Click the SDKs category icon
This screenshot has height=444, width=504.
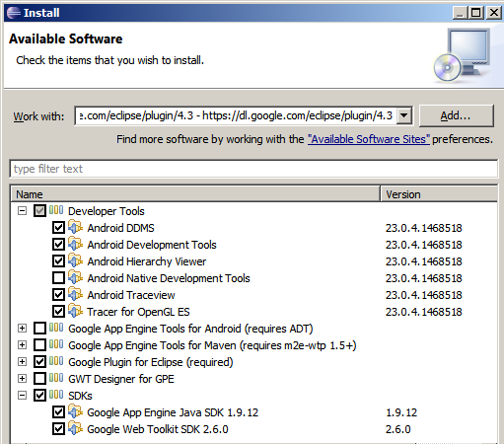56,395
